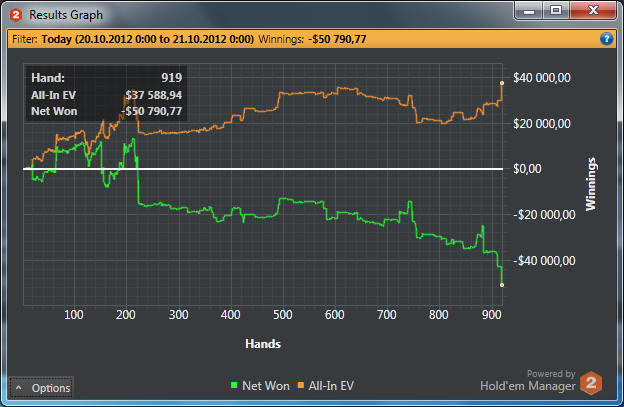Image resolution: width=624 pixels, height=407 pixels.
Task: Click the orange All-In EV legend swatch
Action: pos(301,385)
